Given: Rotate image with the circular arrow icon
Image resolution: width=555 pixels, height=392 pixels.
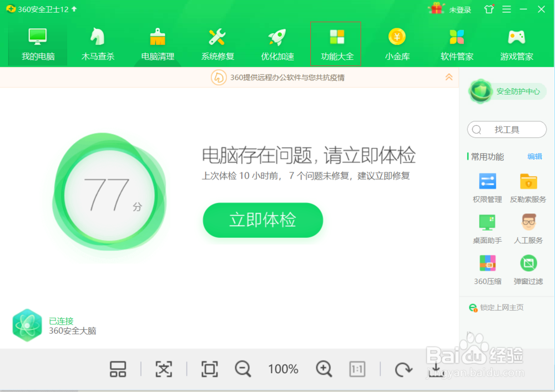Looking at the screenshot, I should point(403,369).
